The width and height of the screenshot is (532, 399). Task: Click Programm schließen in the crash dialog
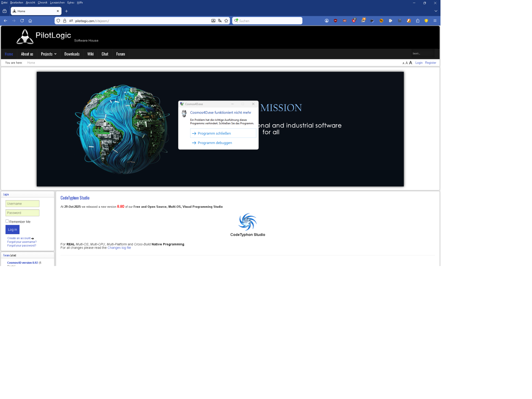pos(223,133)
